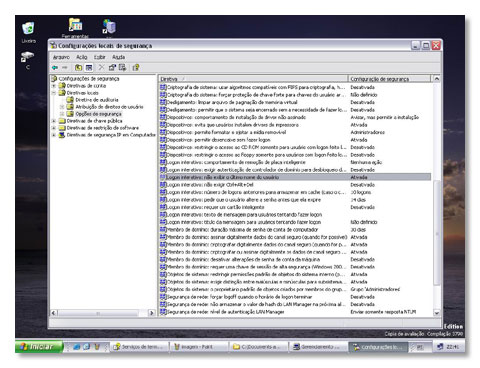The width and height of the screenshot is (480, 368).
Task: Click the PT language indicator in the taskbar
Action: [420, 347]
